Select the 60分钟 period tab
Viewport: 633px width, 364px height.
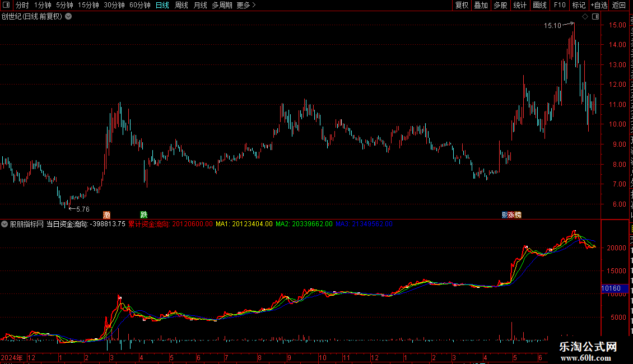point(139,5)
